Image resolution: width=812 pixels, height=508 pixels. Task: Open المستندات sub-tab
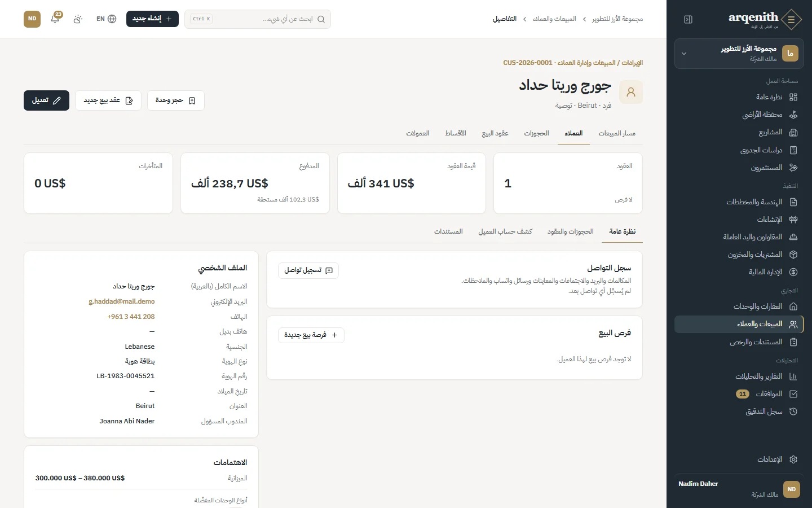448,232
